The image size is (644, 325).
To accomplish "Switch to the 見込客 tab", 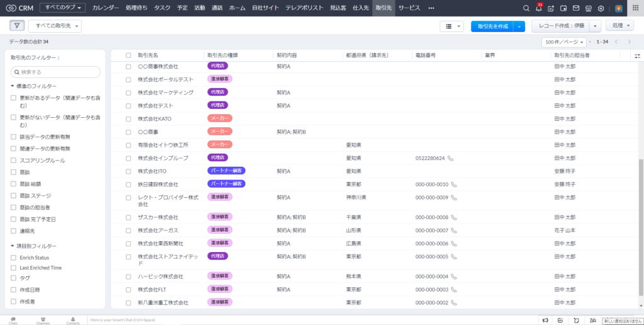I will (x=338, y=8).
